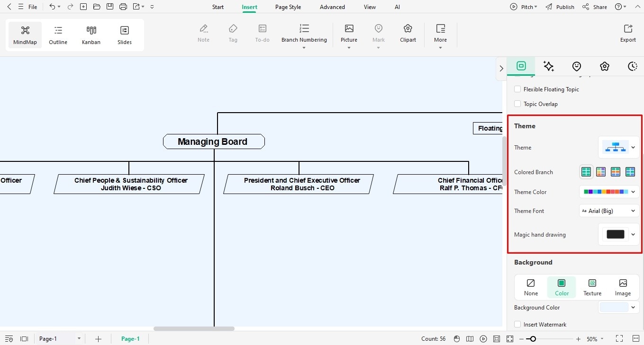Image resolution: width=644 pixels, height=345 pixels.
Task: Open the AI tab
Action: (397, 7)
